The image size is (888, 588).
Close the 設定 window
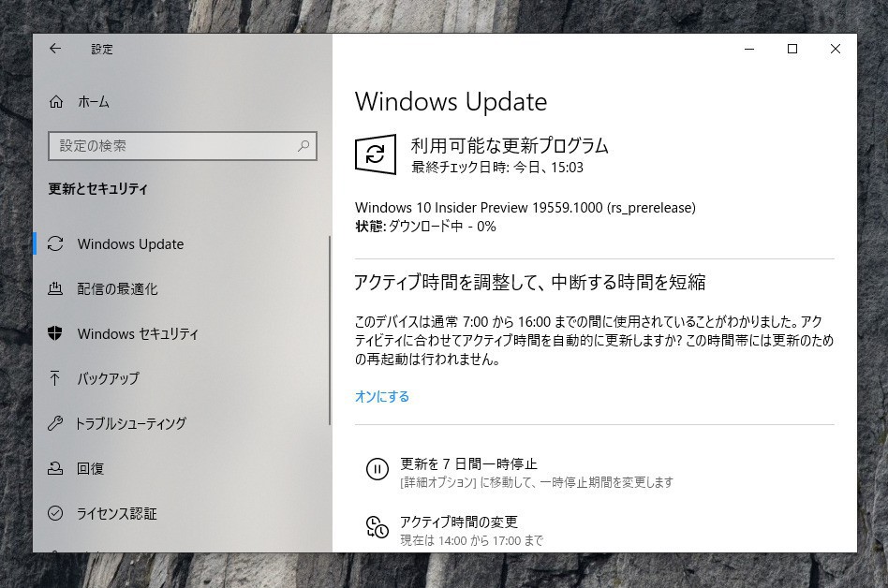click(836, 50)
